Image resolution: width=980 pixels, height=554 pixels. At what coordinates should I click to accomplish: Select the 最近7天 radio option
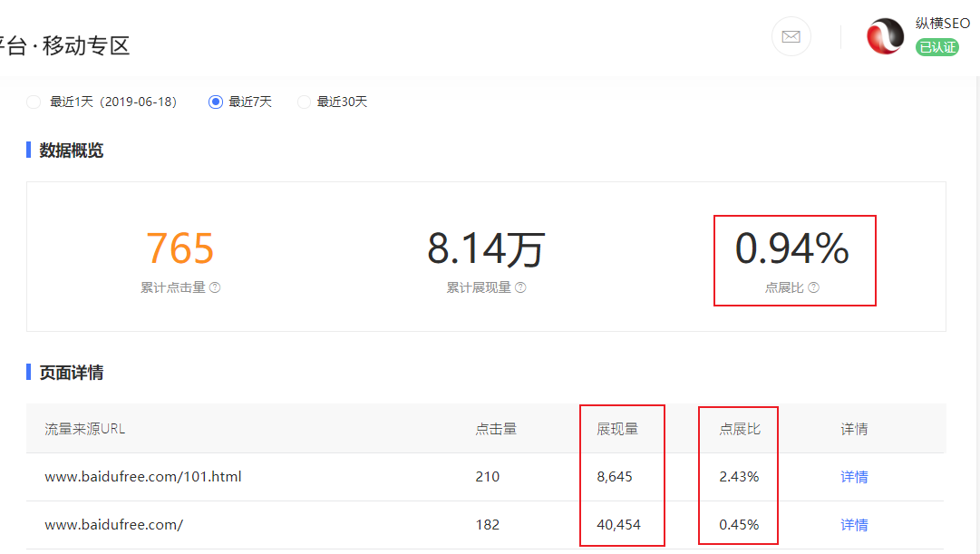pos(216,102)
